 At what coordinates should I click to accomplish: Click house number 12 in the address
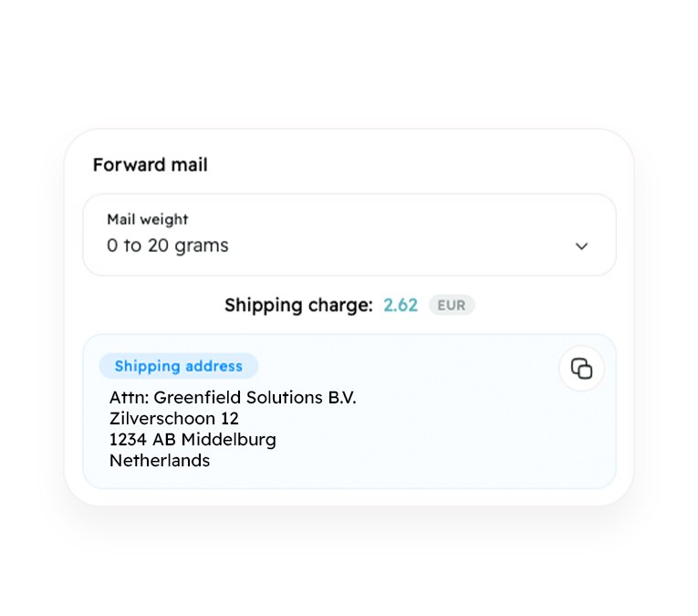230,418
